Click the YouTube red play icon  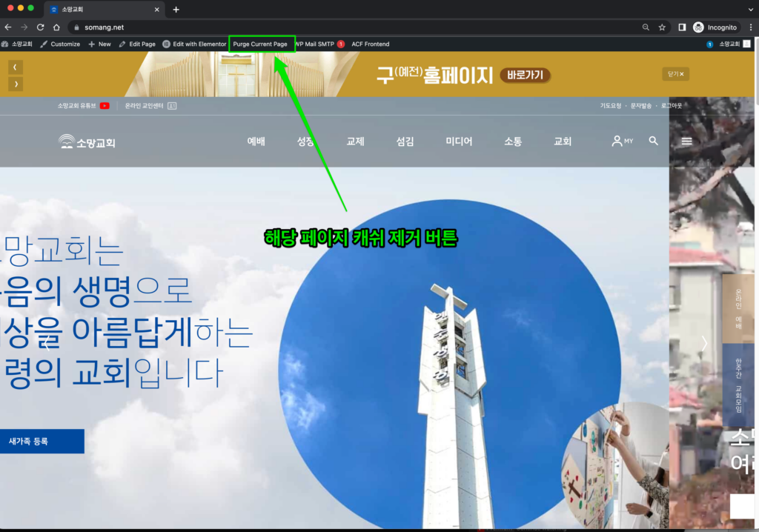coord(105,105)
